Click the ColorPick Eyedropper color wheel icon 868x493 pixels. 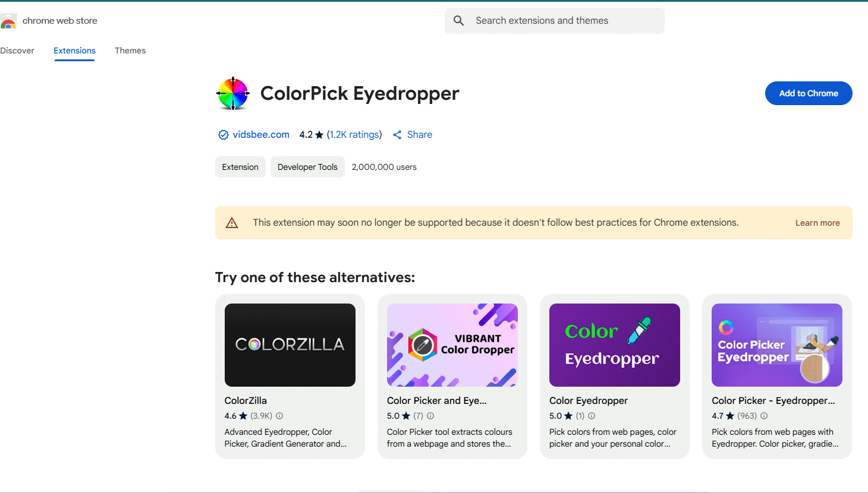[x=233, y=93]
